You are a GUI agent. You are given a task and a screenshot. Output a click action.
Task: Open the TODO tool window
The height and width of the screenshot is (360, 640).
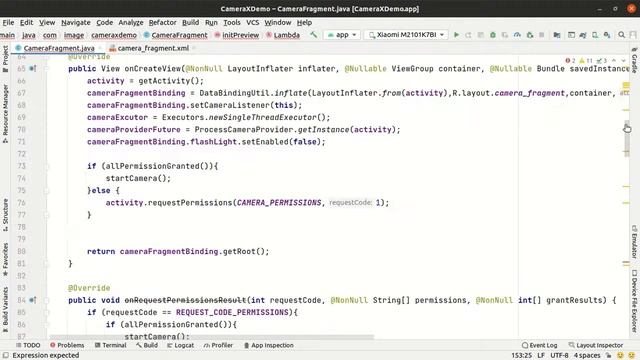click(28, 345)
